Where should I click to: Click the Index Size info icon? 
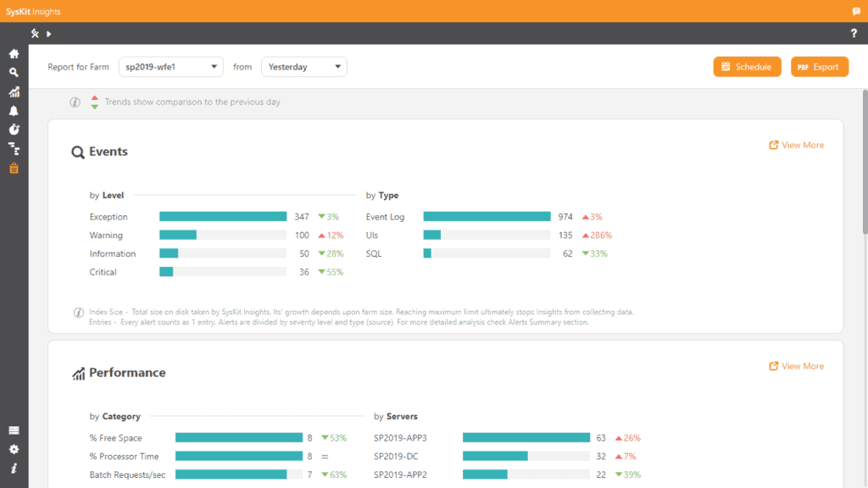pos(79,313)
